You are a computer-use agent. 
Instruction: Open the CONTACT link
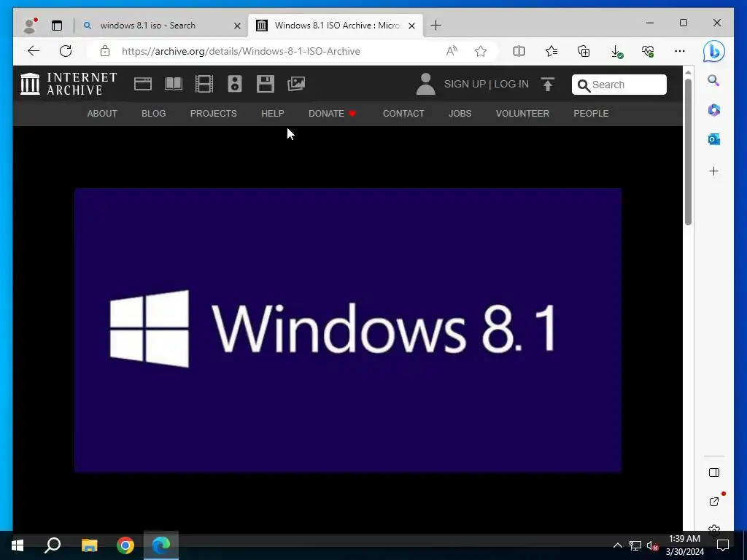[x=403, y=113]
